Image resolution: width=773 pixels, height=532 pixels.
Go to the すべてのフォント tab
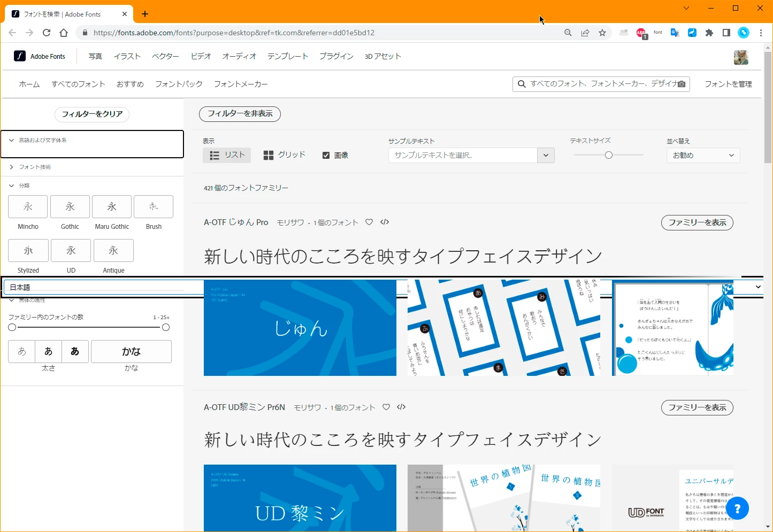click(x=78, y=84)
